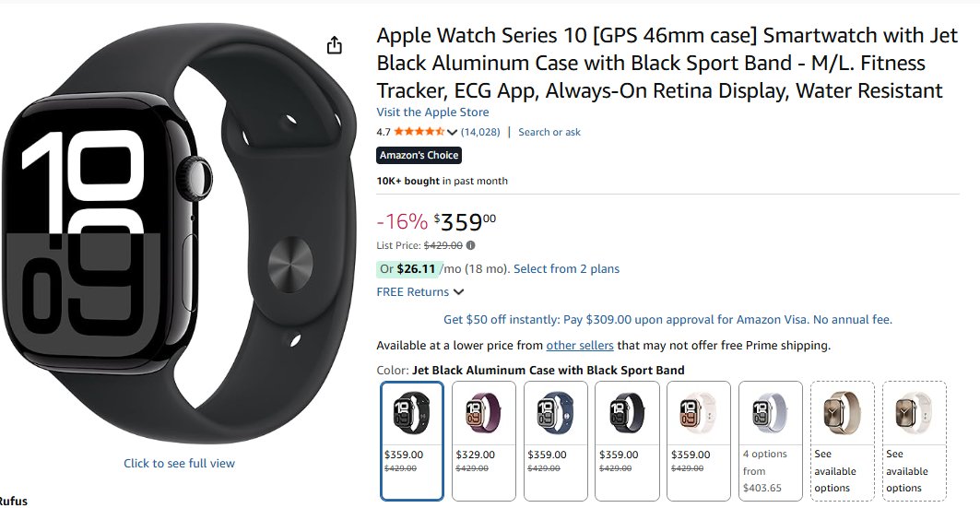Click the list price info icon

point(471,245)
